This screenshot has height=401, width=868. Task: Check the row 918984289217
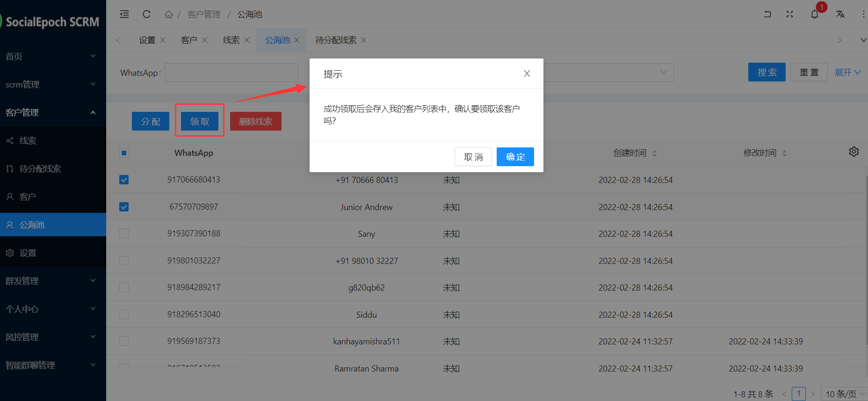(124, 287)
